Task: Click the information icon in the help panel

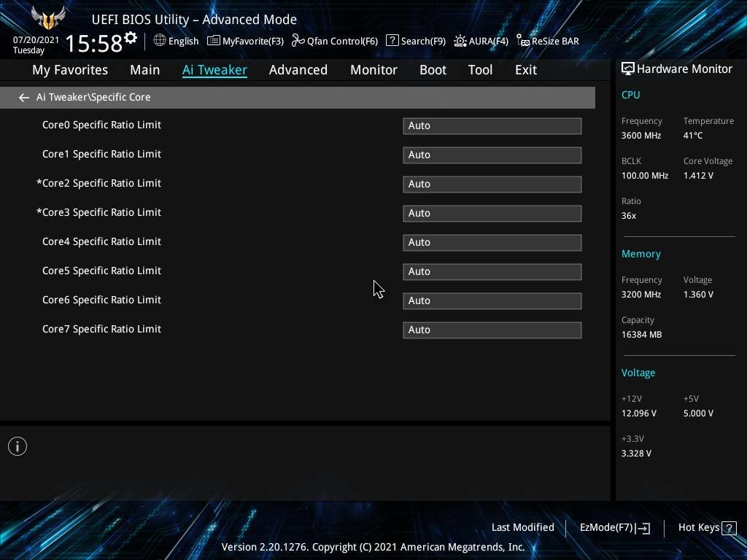Action: point(18,446)
